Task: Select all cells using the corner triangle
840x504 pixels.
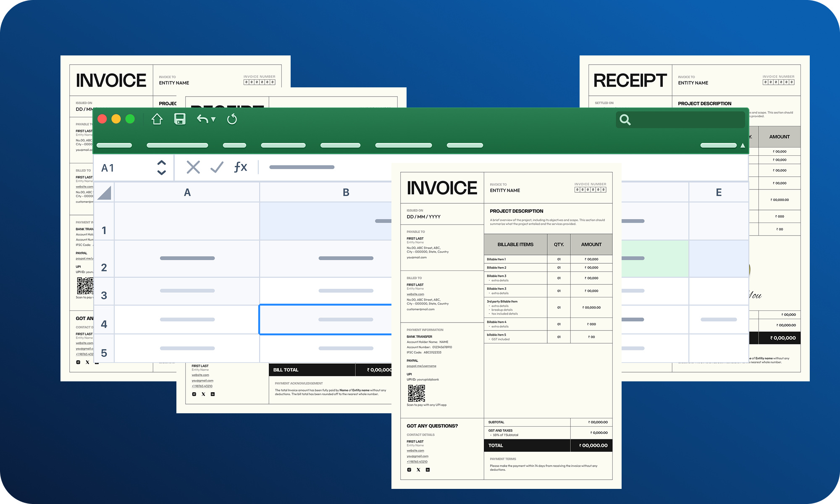Action: (x=104, y=192)
